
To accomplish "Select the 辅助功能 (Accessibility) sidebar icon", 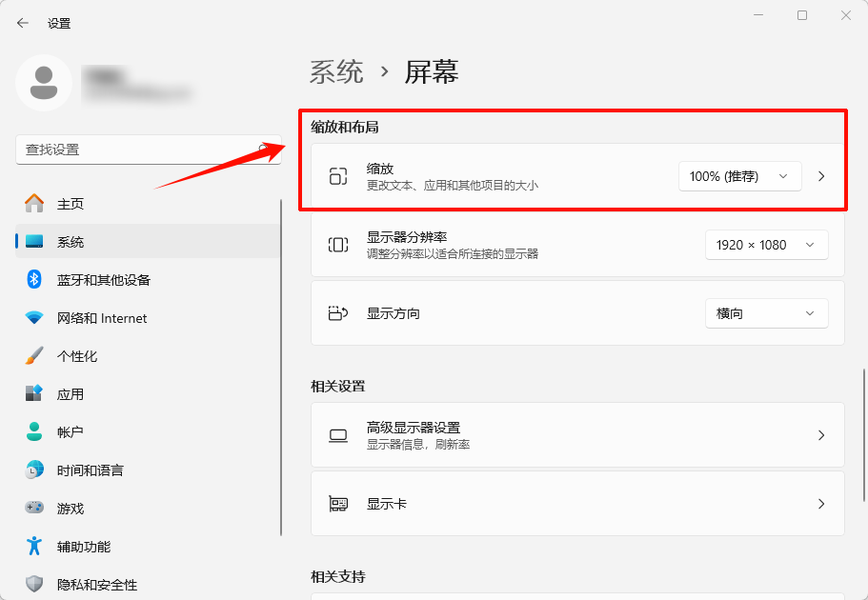I will point(34,546).
